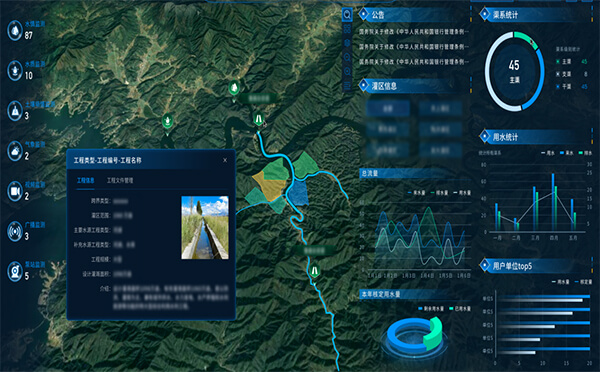Open the 泵站监测 pump station icon
The image size is (600, 372).
tap(15, 271)
